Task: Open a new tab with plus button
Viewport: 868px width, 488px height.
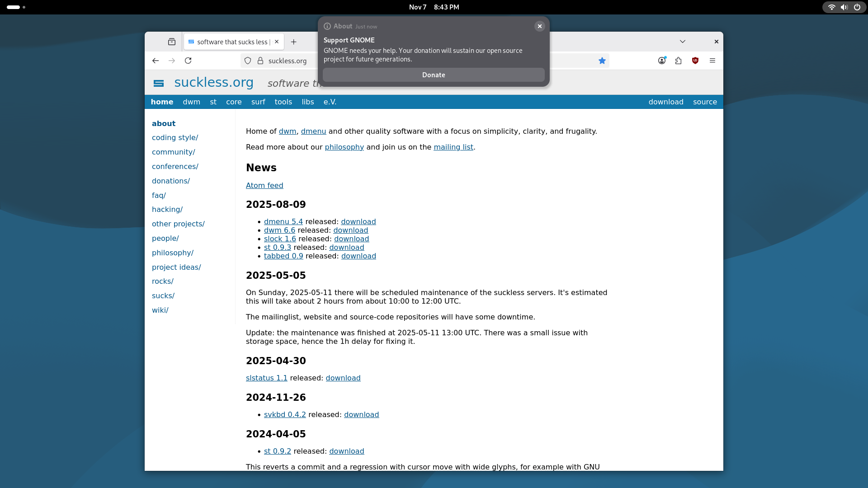Action: click(294, 42)
